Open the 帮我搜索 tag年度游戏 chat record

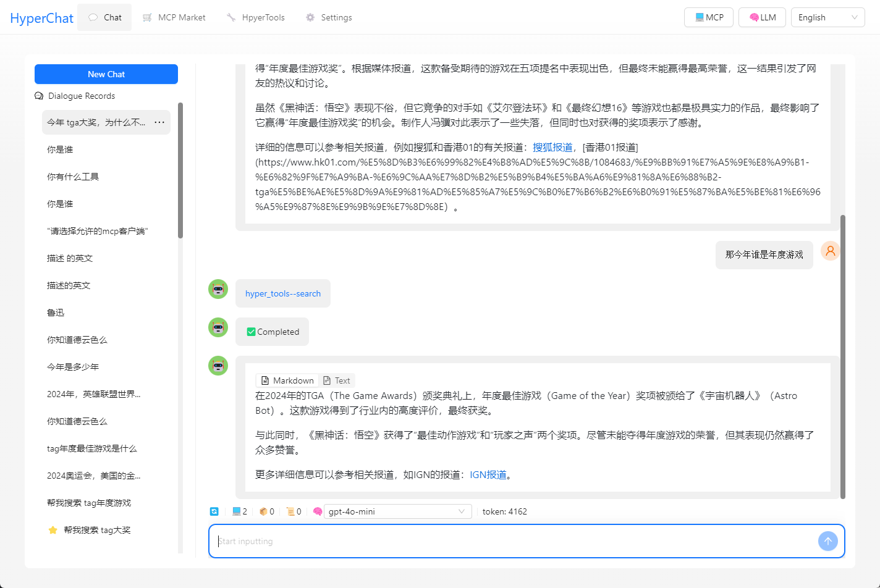coord(106,503)
